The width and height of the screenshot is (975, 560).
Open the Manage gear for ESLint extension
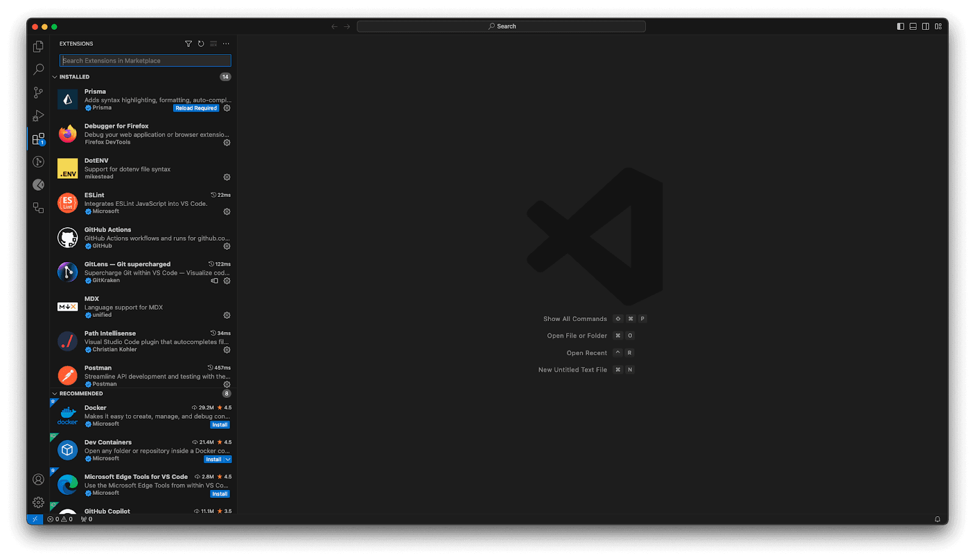[x=227, y=211]
